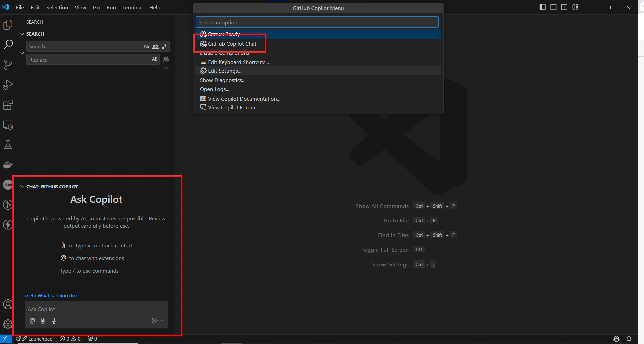644x344 pixels.
Task: Toggle the Primary Side Bar from the title bar
Action: (x=543, y=7)
